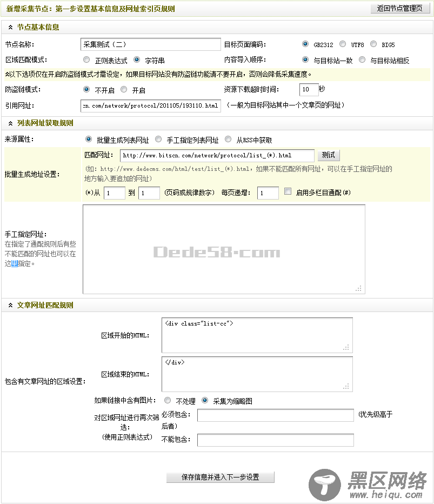Select 与目标站一致 import order
434x504 pixels.
[305, 60]
